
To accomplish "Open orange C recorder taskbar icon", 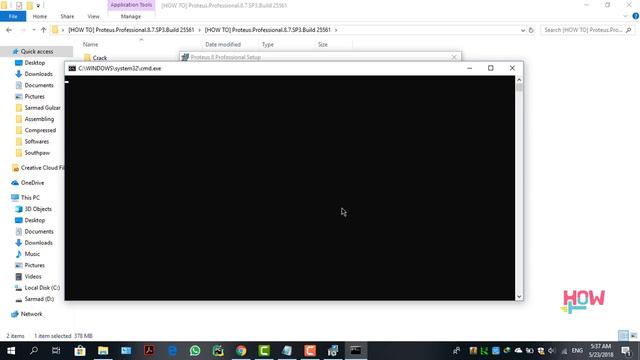I will coord(310,351).
